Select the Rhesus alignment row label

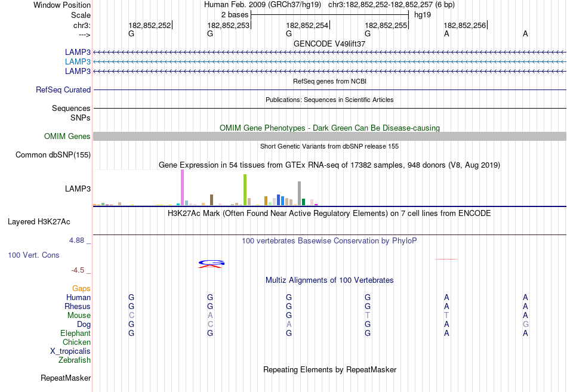(x=78, y=307)
